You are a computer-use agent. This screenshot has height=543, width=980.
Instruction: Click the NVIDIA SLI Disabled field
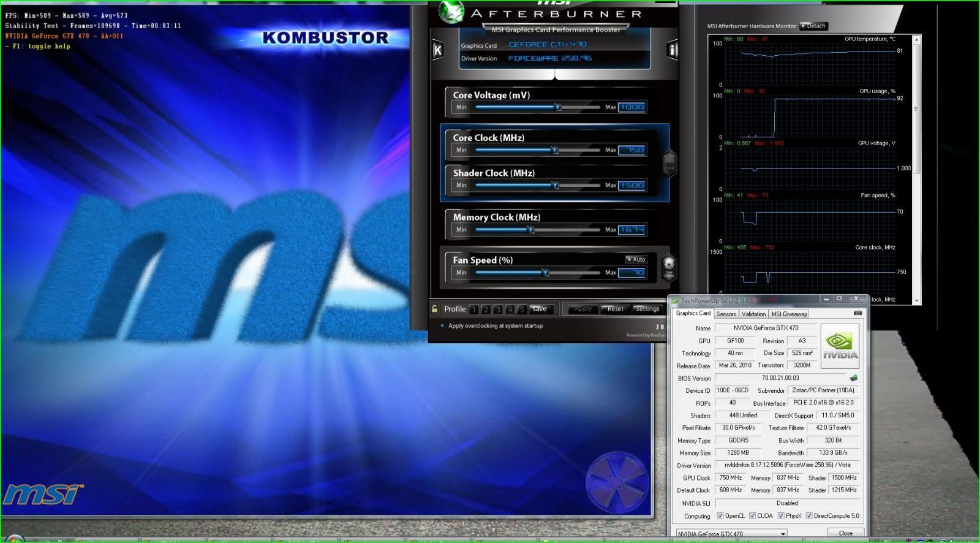tap(787, 503)
